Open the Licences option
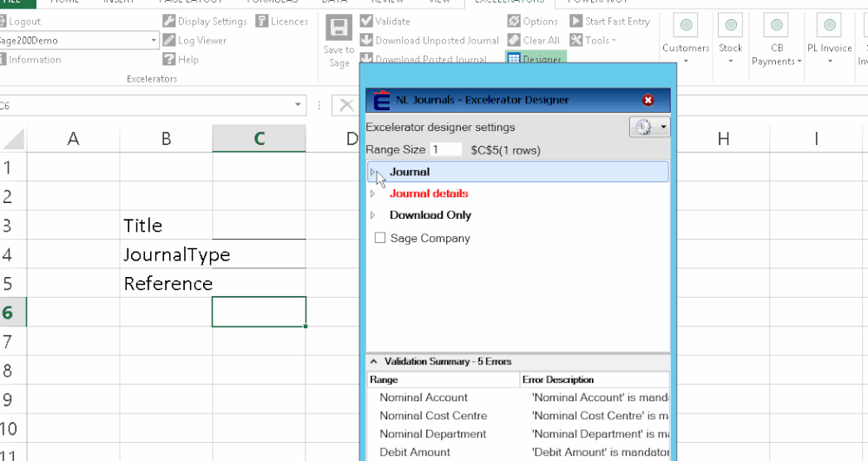The image size is (868, 461). (x=282, y=22)
